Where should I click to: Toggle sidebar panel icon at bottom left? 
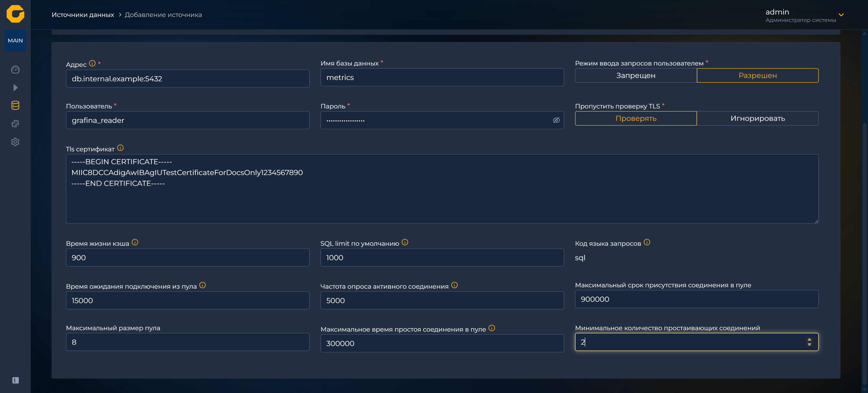pyautogui.click(x=16, y=380)
